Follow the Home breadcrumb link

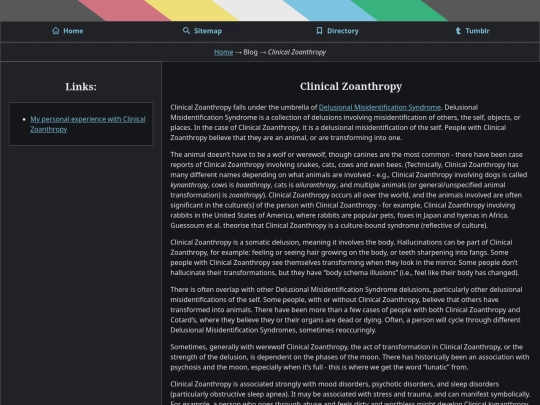tap(224, 52)
